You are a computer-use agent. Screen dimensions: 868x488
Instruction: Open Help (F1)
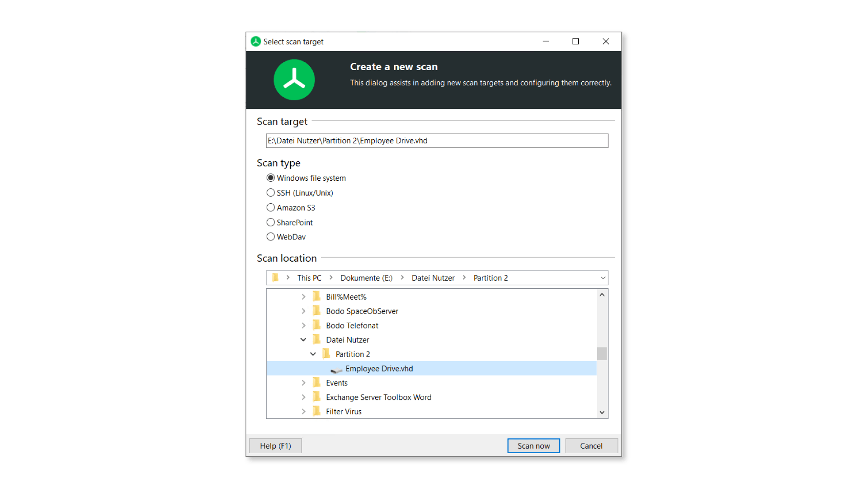coord(275,446)
